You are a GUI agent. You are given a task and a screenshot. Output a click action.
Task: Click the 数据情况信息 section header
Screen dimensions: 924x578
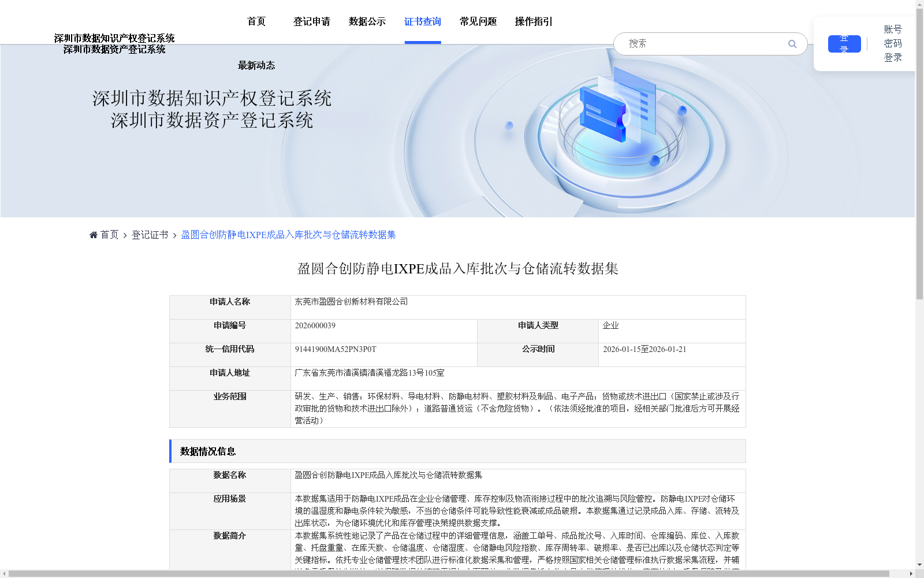[457, 451]
